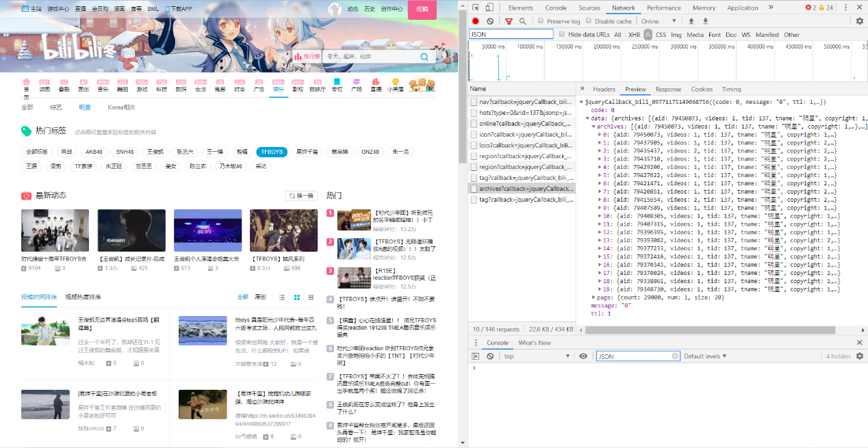Collapse the archives array in preview
Viewport: 868px width, 448px height.
pos(593,127)
